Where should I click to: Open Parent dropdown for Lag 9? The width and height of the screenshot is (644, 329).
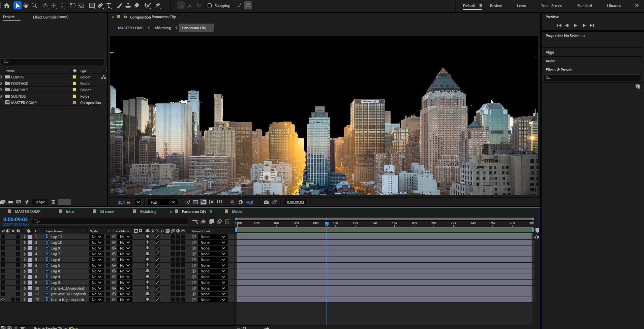(212, 248)
